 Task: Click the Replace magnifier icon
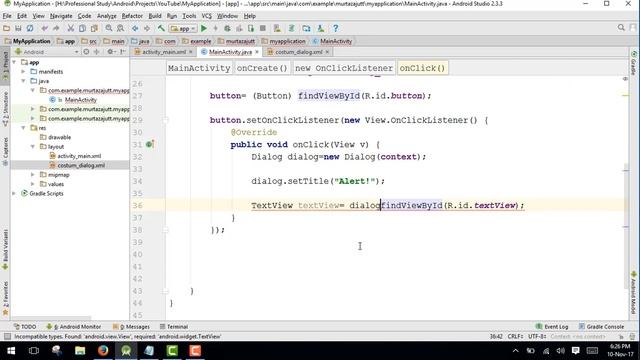click(120, 28)
